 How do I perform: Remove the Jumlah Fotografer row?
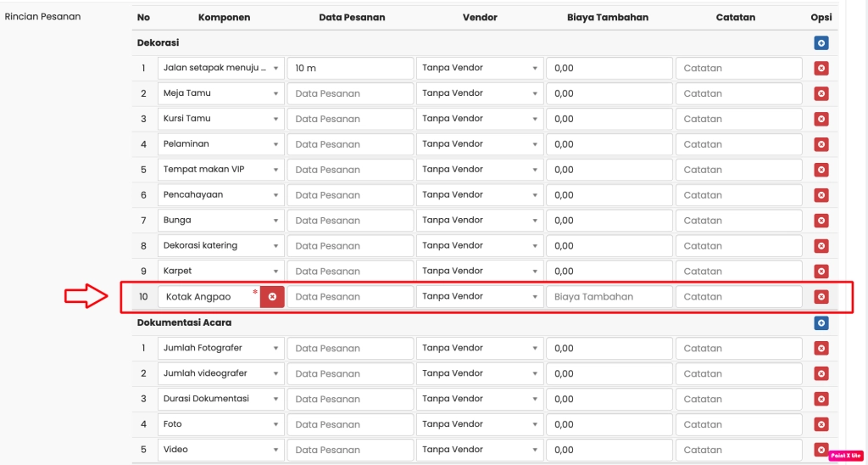pyautogui.click(x=821, y=349)
